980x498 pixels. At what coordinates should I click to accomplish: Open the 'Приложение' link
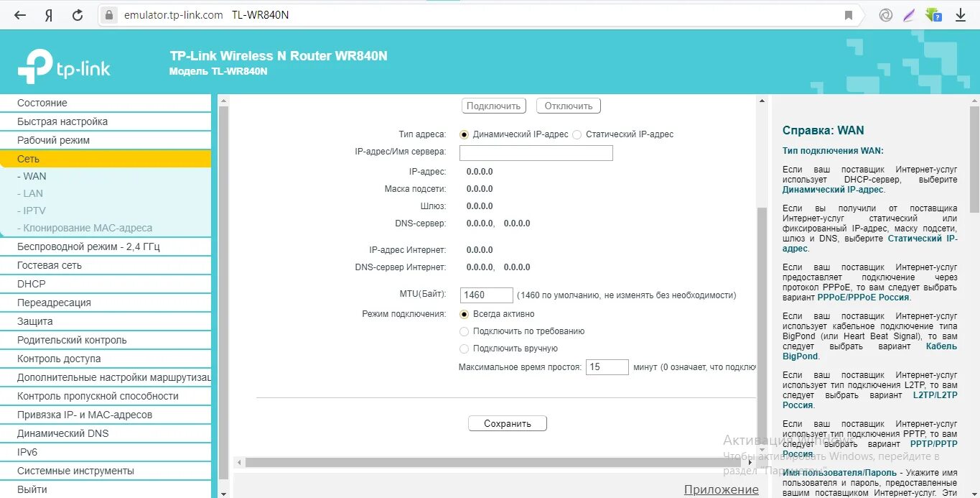click(721, 489)
